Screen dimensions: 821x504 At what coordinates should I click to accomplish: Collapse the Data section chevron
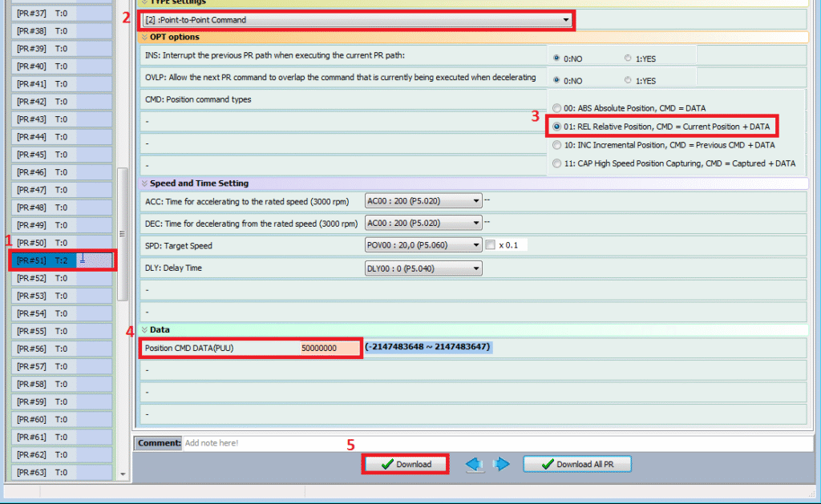click(144, 329)
